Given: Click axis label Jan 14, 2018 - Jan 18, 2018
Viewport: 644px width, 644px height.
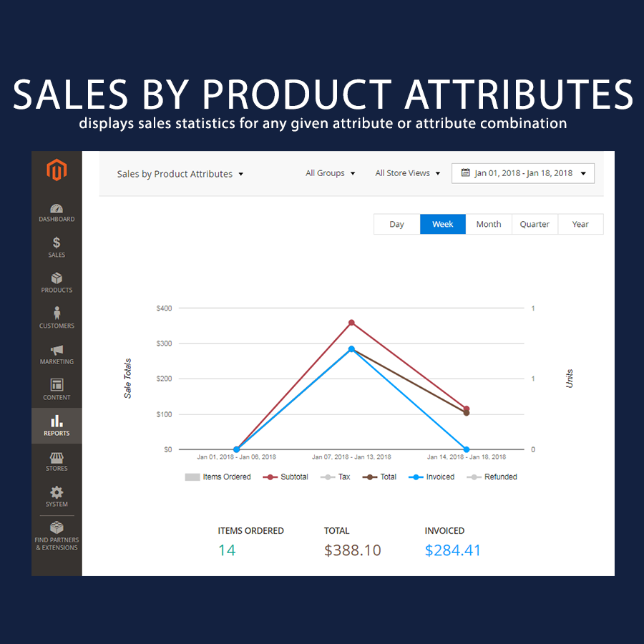Looking at the screenshot, I should click(467, 457).
